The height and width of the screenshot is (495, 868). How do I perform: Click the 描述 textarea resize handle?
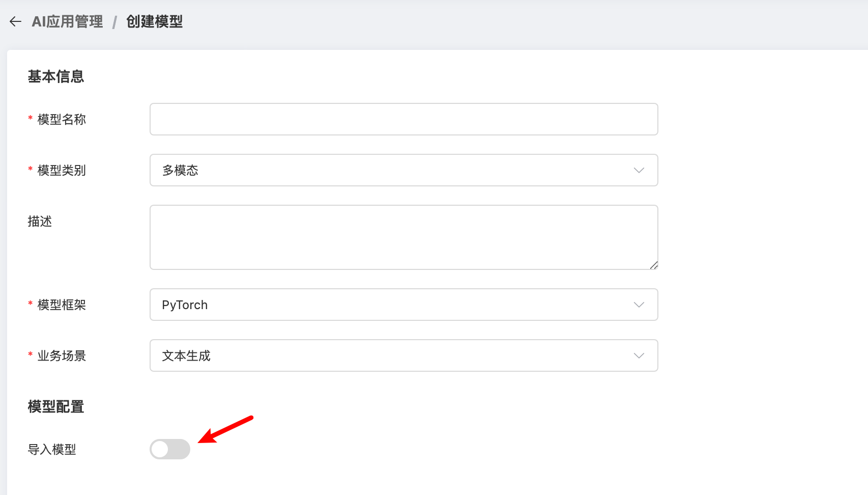[654, 265]
